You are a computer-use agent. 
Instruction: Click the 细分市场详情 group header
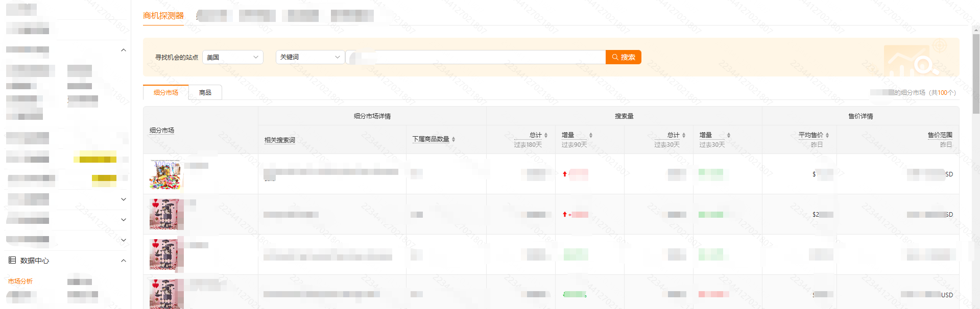coord(372,116)
